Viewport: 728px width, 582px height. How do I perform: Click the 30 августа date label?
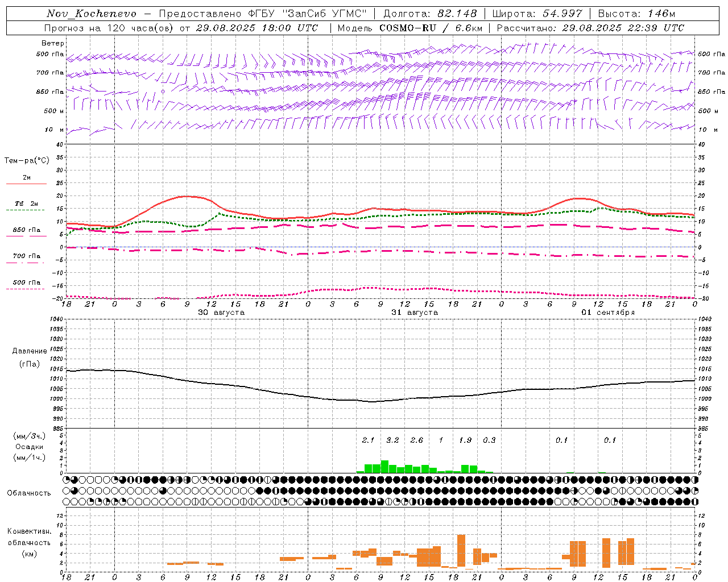point(221,313)
